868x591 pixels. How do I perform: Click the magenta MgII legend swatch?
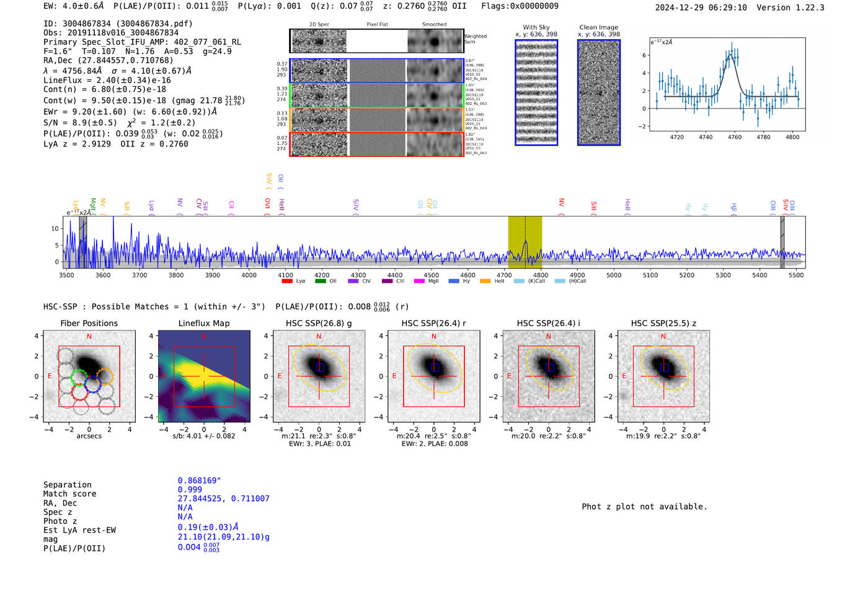click(x=419, y=281)
